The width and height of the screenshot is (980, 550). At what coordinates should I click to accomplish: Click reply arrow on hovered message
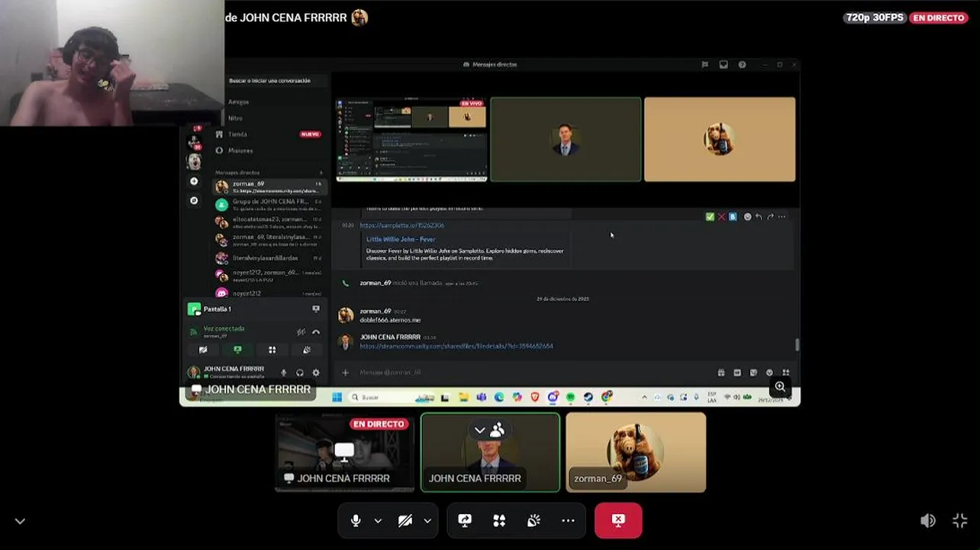(759, 217)
